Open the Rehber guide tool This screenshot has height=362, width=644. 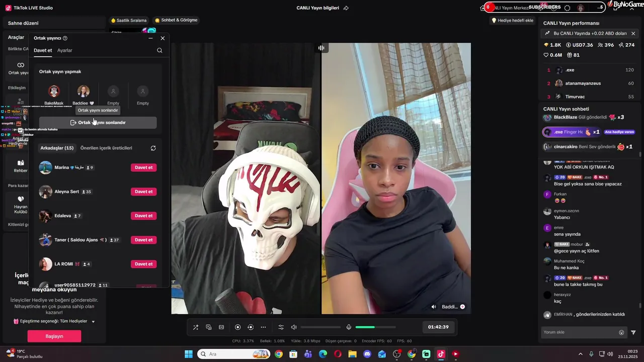(x=21, y=166)
